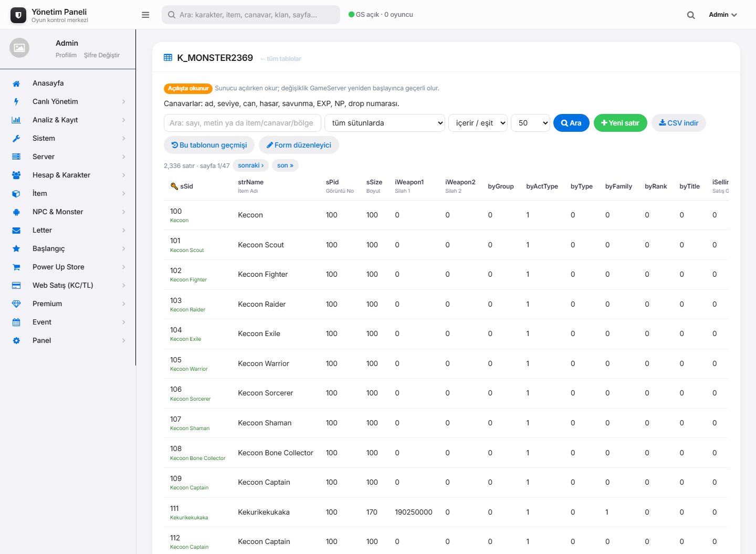
Task: Open the Premium menu item
Action: [68, 304]
